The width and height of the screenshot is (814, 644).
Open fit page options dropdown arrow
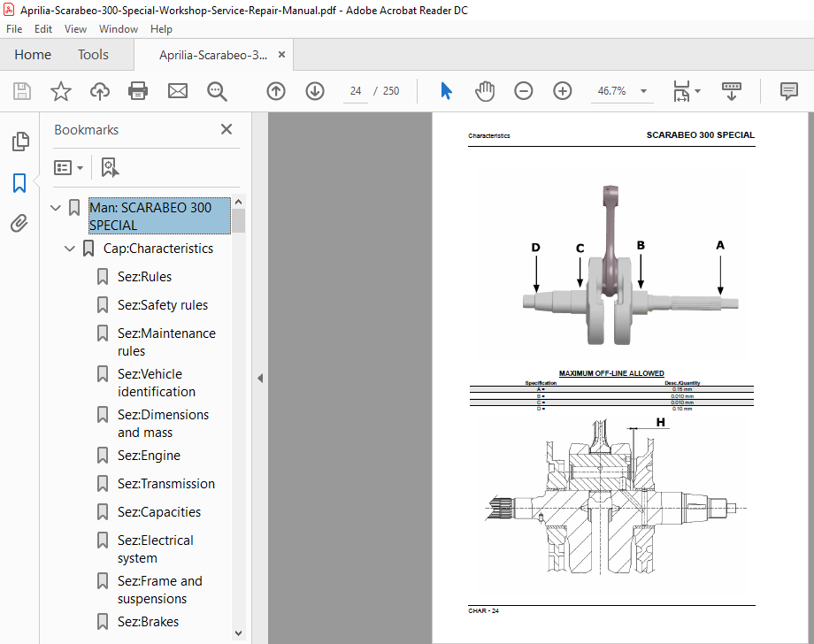pos(698,91)
